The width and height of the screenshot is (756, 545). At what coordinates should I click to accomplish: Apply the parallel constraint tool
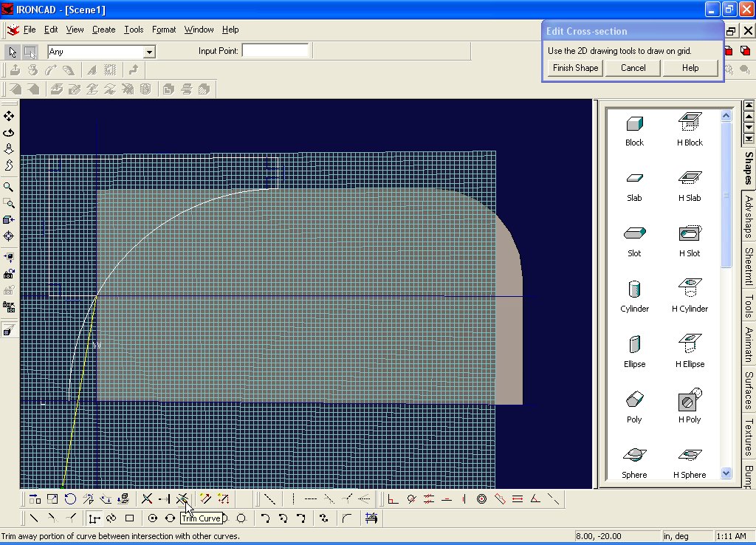429,499
